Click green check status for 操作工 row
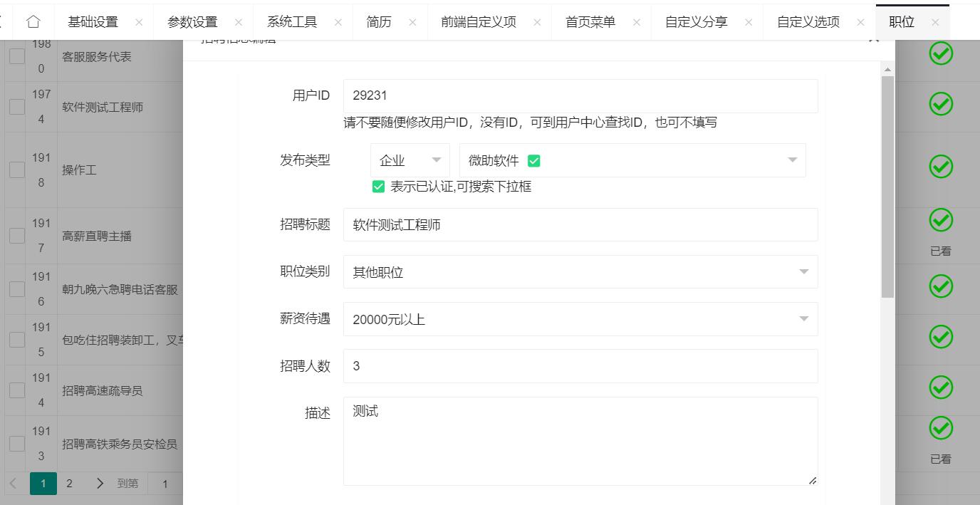The height and width of the screenshot is (505, 980). pyautogui.click(x=941, y=167)
